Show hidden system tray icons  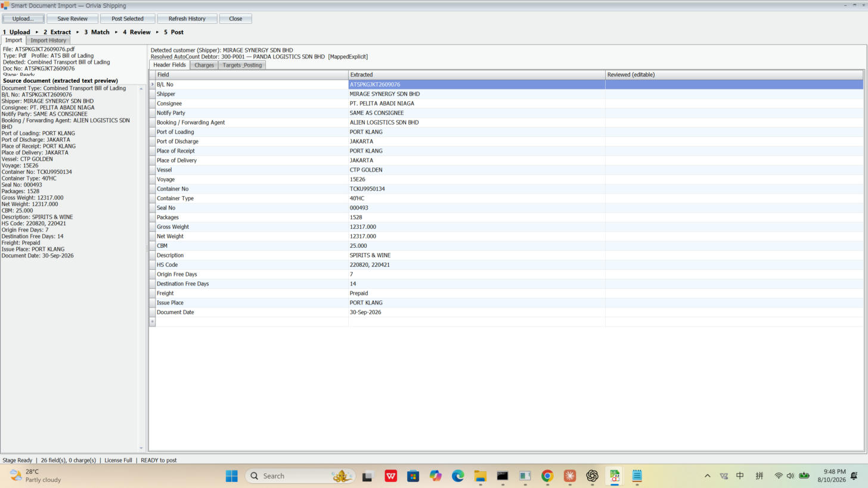(x=708, y=475)
